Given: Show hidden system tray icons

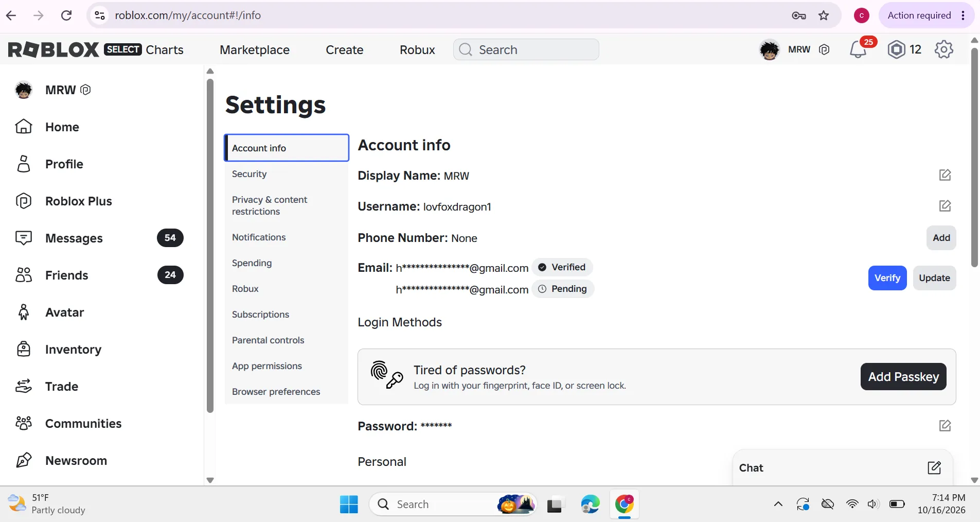Looking at the screenshot, I should pos(778,504).
